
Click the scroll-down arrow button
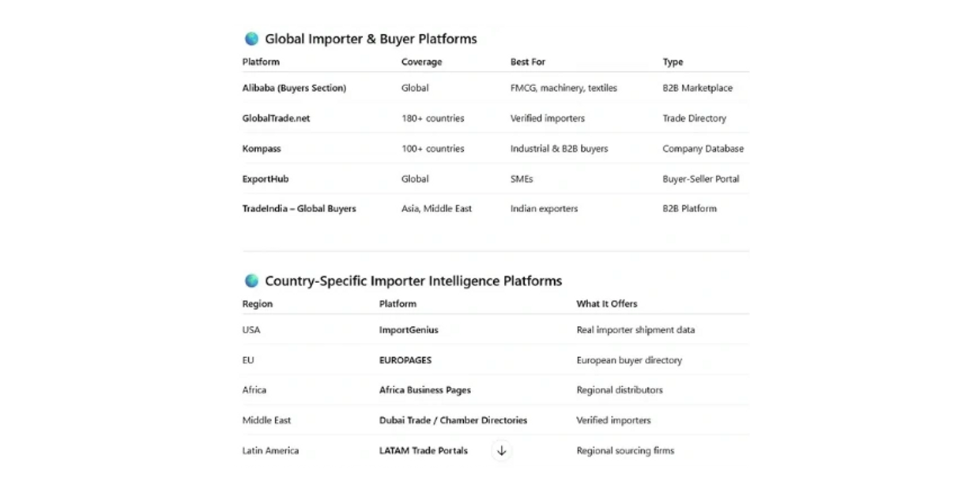(501, 450)
